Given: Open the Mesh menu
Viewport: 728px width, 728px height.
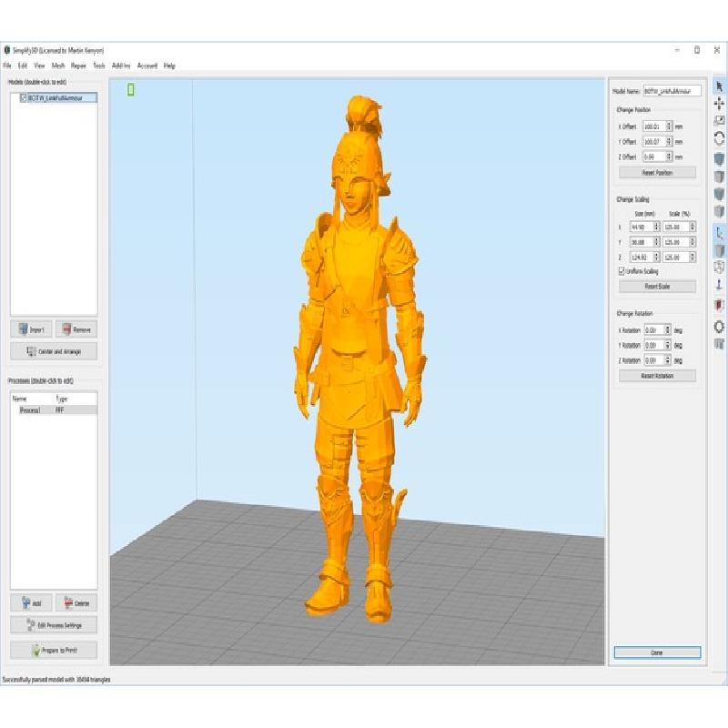Looking at the screenshot, I should click(x=58, y=66).
